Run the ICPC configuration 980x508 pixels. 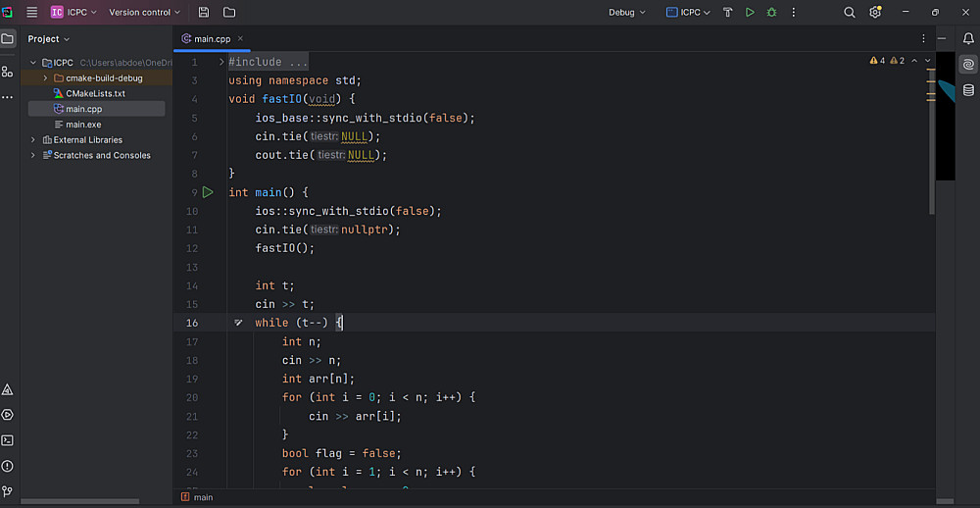[x=750, y=13]
